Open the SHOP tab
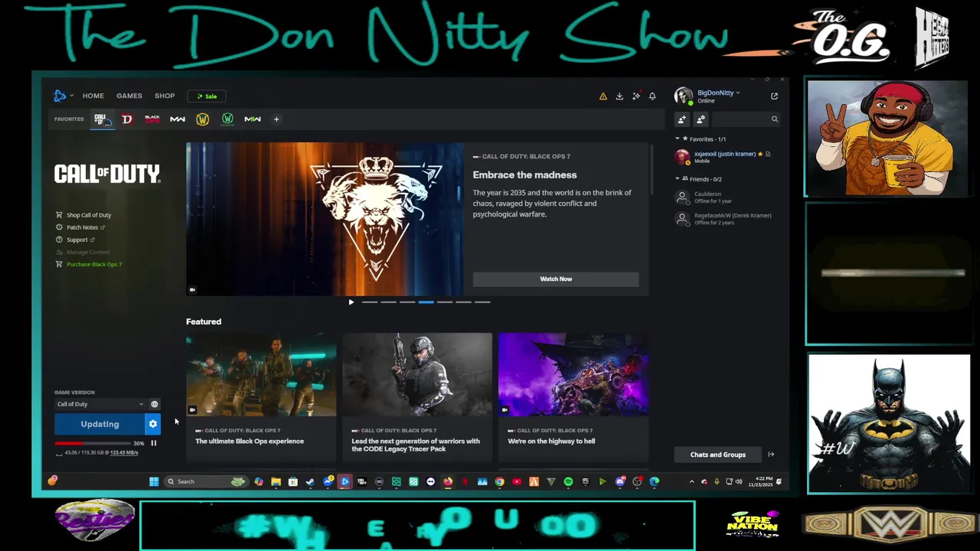980x551 pixels. coord(165,96)
